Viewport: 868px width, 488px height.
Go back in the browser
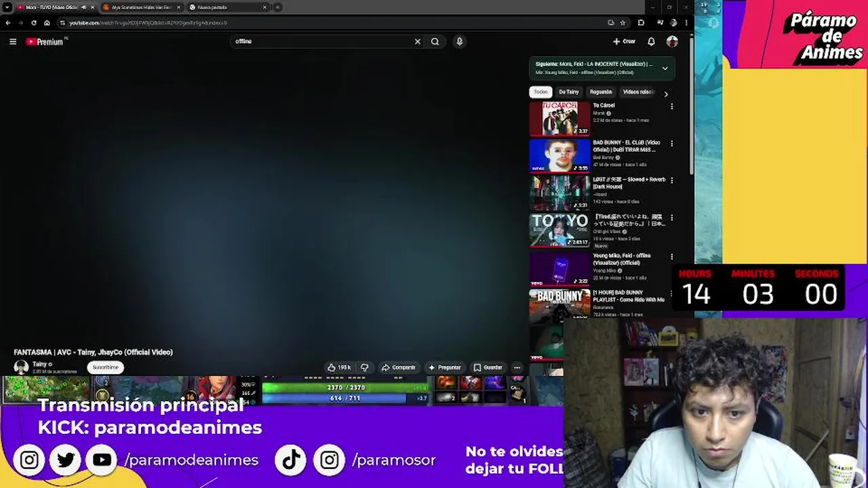coord(7,22)
